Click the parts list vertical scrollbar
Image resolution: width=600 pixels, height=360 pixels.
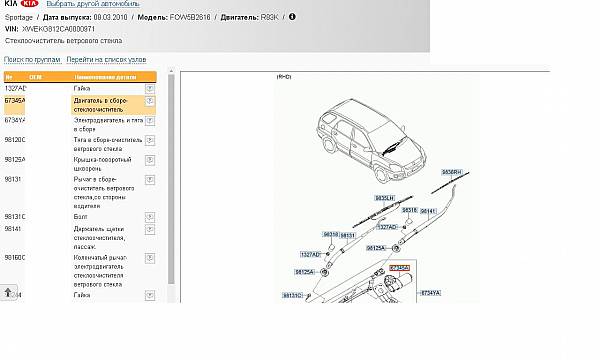coord(171,179)
